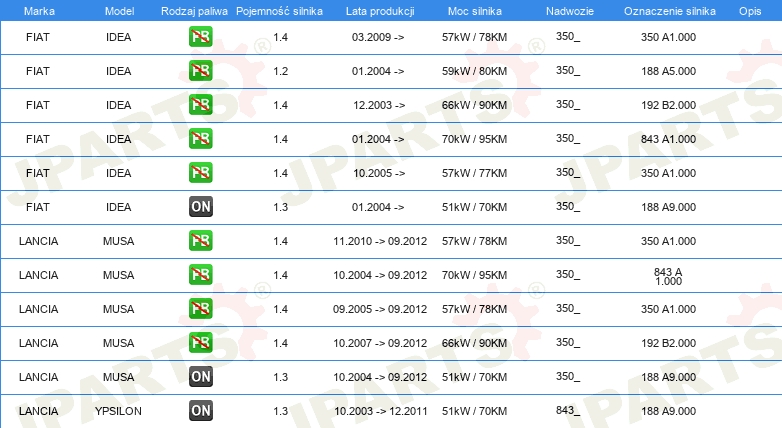
Task: Click the petrol icon in the 03.2009 FIAT IDEA row
Action: [200, 37]
